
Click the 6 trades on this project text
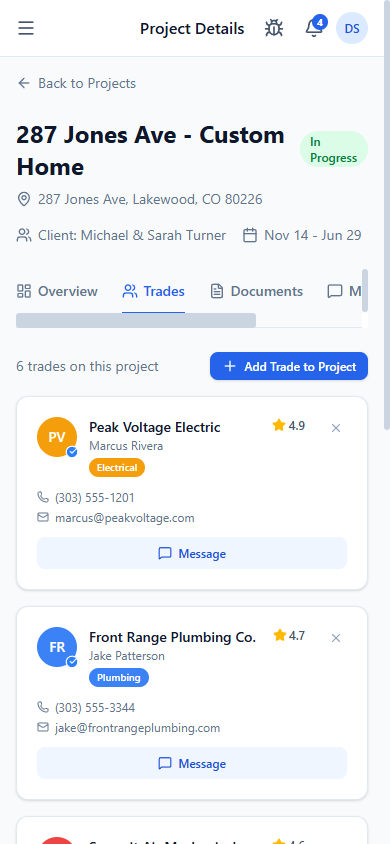pyautogui.click(x=88, y=367)
